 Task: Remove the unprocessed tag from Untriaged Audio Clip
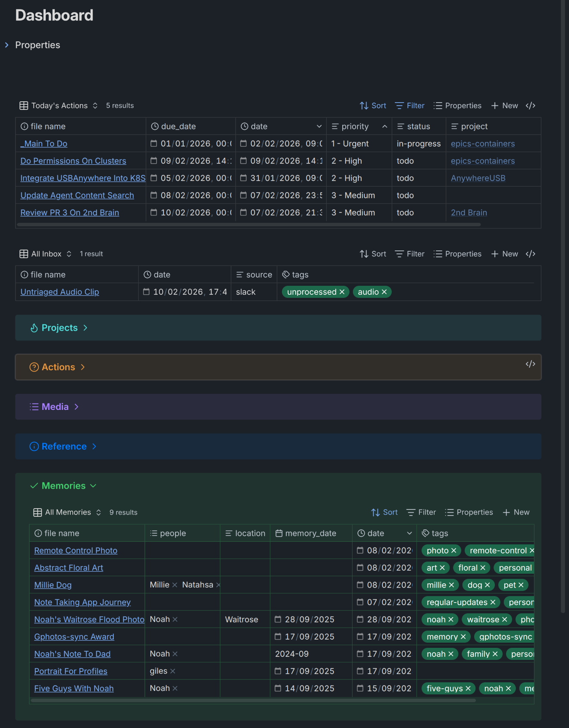point(342,292)
